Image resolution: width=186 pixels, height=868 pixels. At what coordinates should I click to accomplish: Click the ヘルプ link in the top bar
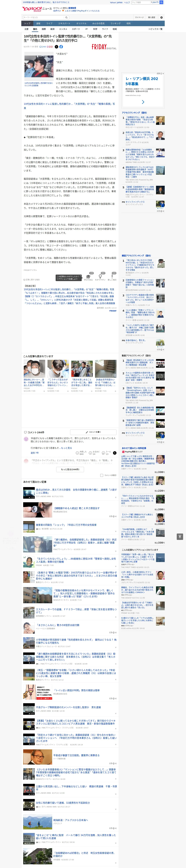click(x=127, y=2)
